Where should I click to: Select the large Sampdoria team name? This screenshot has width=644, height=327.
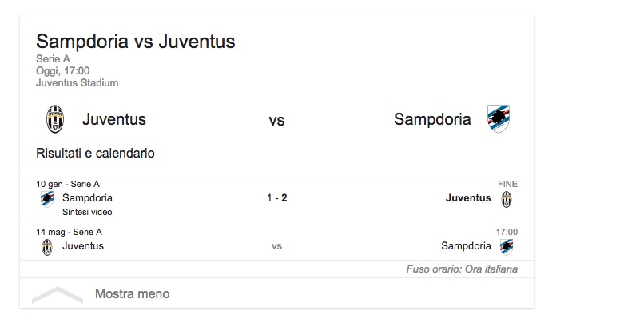[x=432, y=120]
